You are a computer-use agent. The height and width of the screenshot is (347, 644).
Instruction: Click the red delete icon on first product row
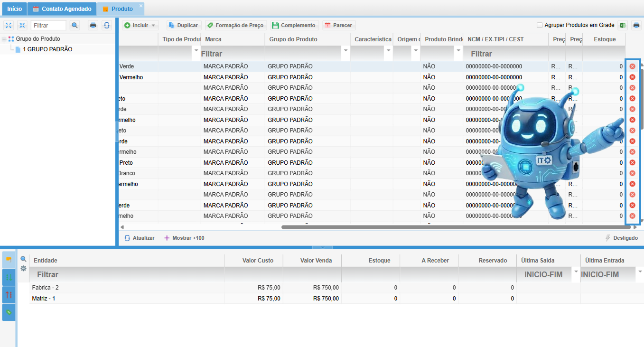click(632, 66)
